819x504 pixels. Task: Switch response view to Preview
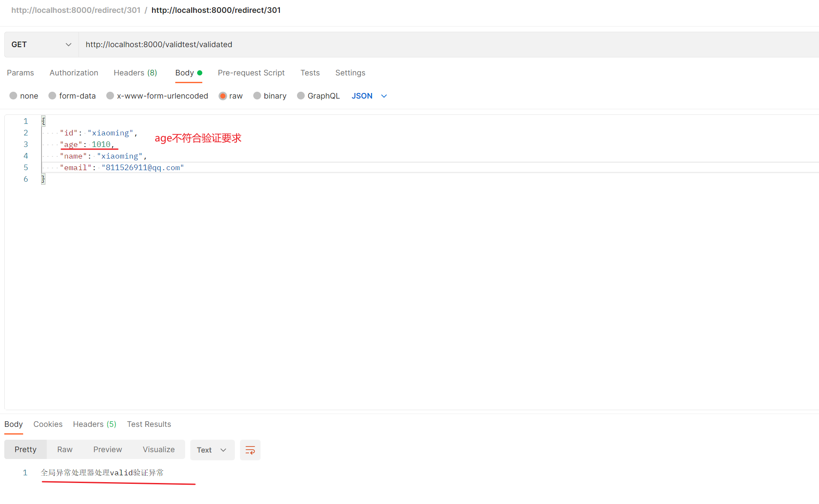coord(108,450)
